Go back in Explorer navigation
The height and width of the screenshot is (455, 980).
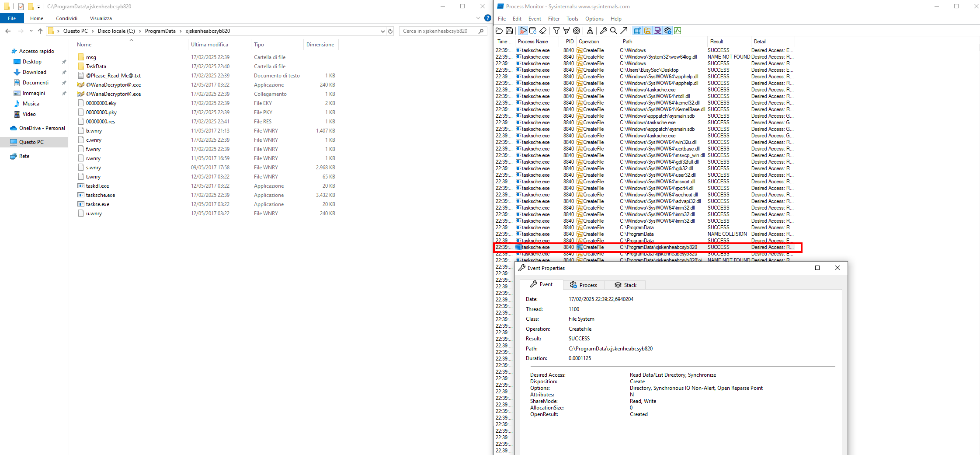tap(8, 31)
